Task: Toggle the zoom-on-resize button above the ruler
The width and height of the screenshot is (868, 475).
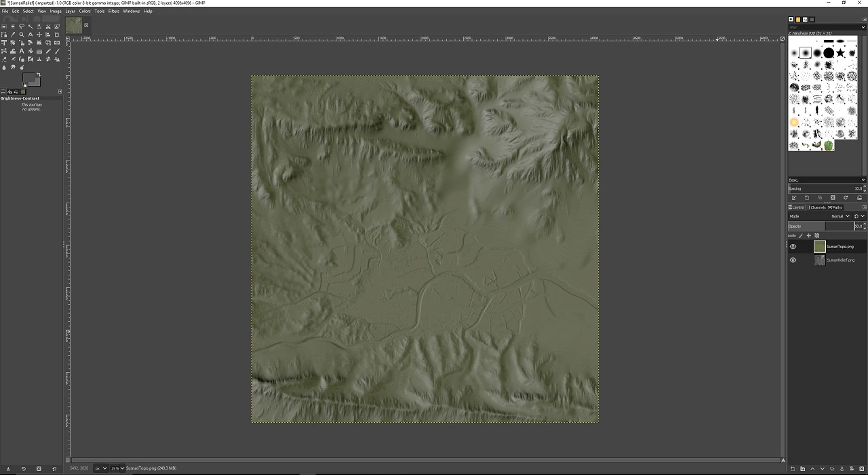Action: pos(783,39)
